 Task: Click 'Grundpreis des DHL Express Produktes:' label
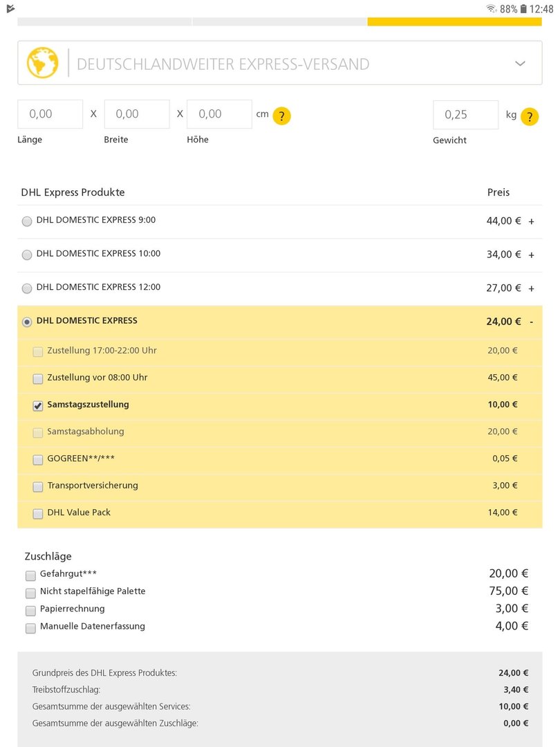(104, 673)
